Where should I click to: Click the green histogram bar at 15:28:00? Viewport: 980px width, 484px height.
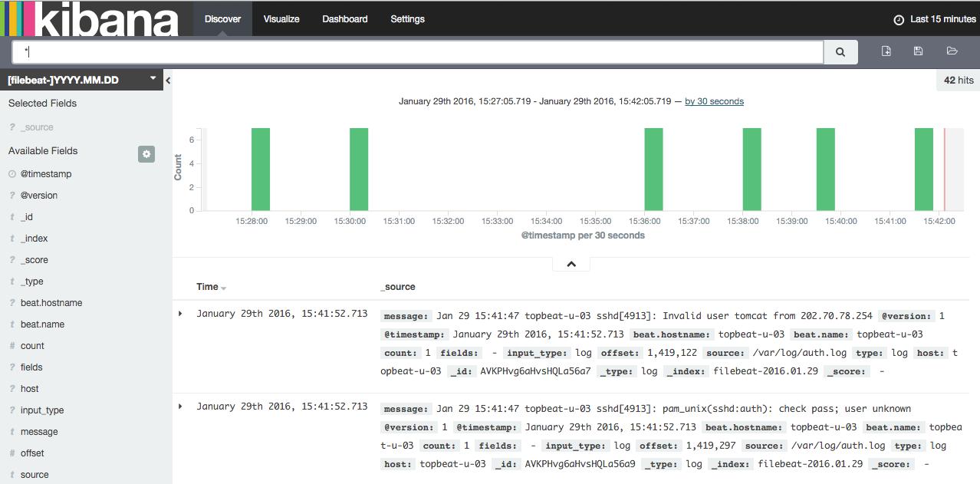[x=261, y=169]
